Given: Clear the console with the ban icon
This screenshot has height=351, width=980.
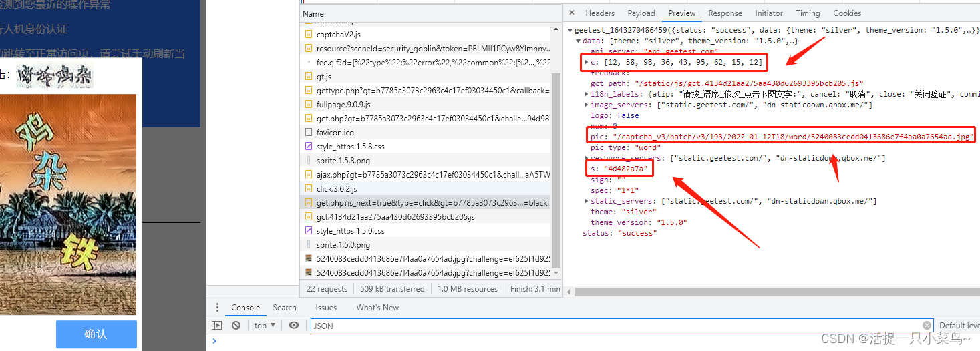Looking at the screenshot, I should (x=236, y=326).
